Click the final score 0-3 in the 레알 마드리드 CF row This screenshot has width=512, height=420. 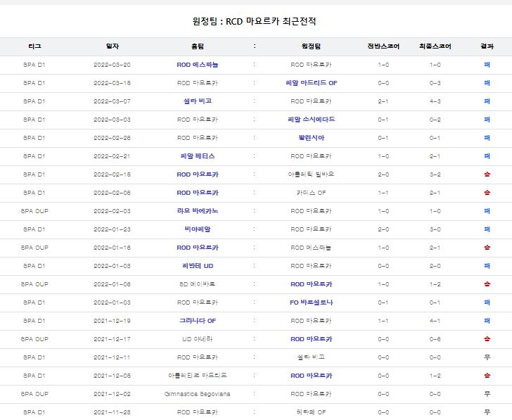click(435, 83)
